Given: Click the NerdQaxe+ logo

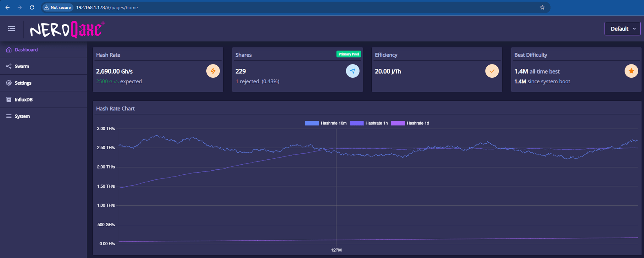Looking at the screenshot, I should 67,30.
